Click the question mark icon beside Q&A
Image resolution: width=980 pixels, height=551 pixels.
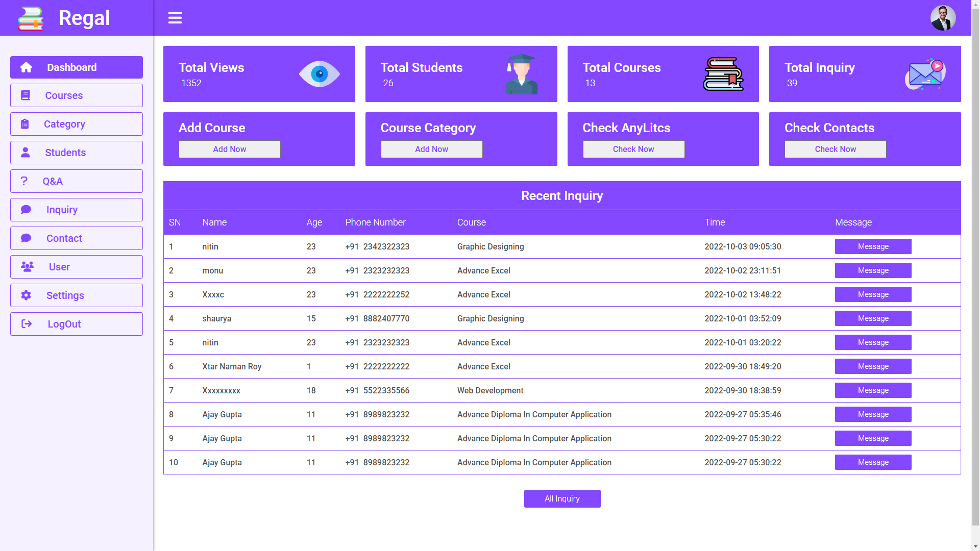(x=24, y=181)
